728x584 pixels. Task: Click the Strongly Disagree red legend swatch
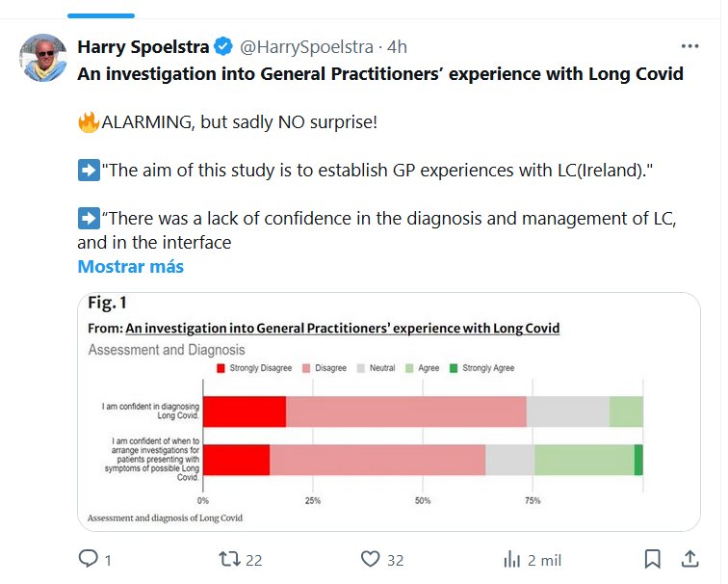[x=221, y=368]
